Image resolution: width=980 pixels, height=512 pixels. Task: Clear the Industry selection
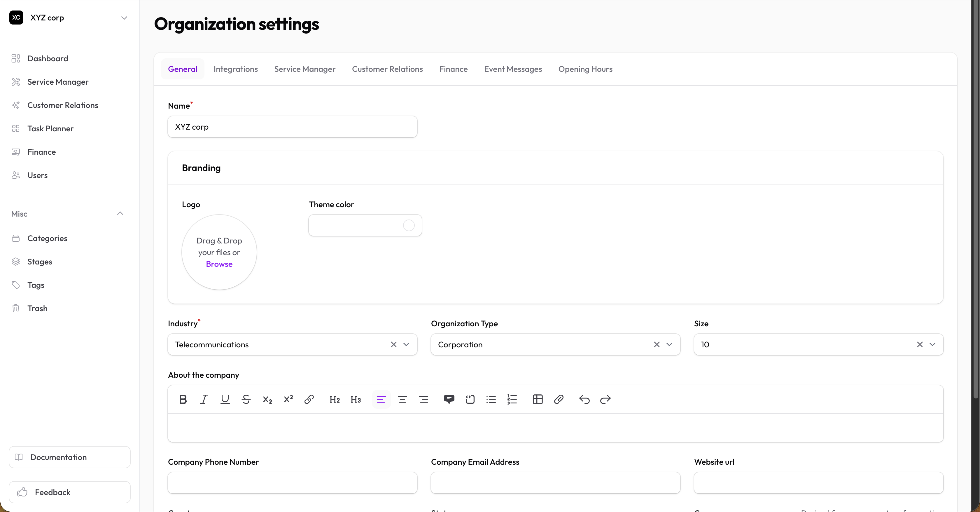pos(394,344)
